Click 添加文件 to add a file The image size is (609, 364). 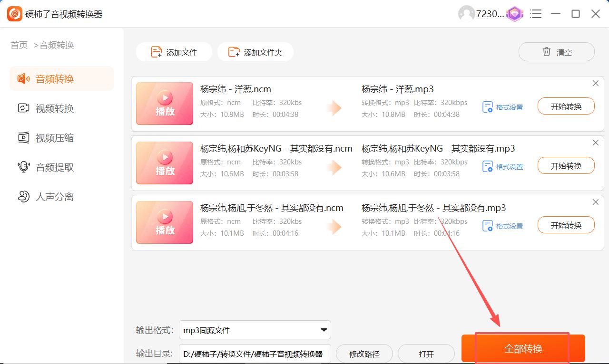[x=174, y=52]
